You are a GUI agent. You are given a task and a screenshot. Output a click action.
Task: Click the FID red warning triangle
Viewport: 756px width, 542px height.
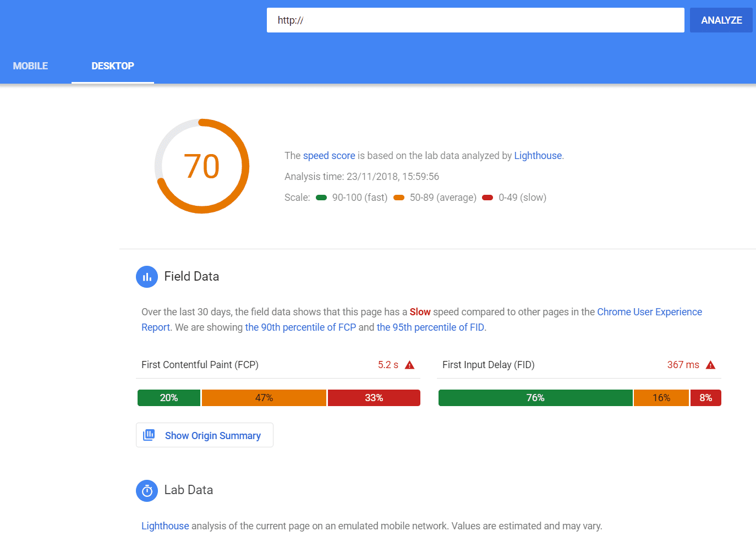click(x=710, y=365)
